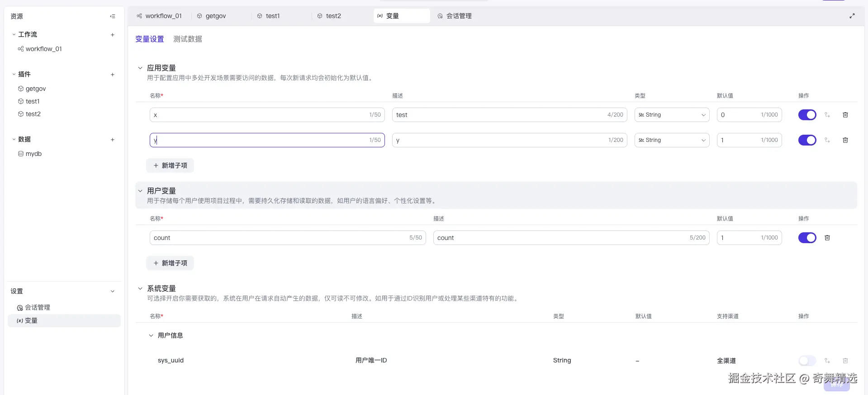Open the getgov plugin in sidebar

tap(35, 89)
